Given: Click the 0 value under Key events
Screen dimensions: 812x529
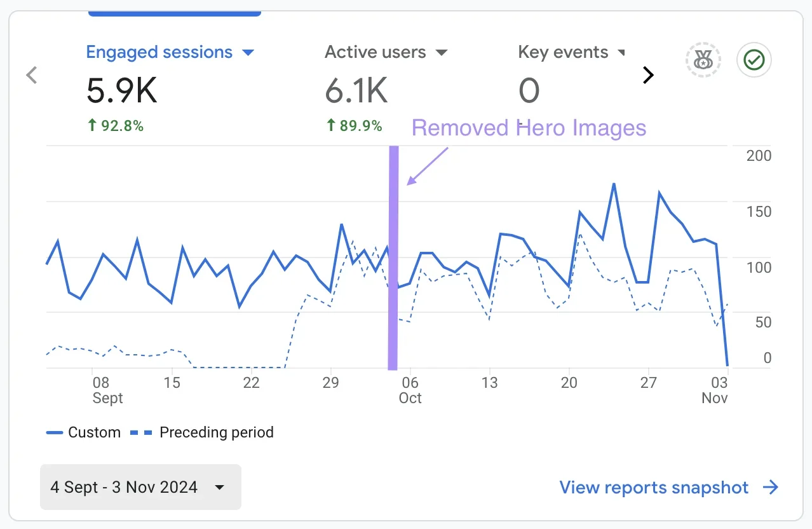Looking at the screenshot, I should 528,90.
